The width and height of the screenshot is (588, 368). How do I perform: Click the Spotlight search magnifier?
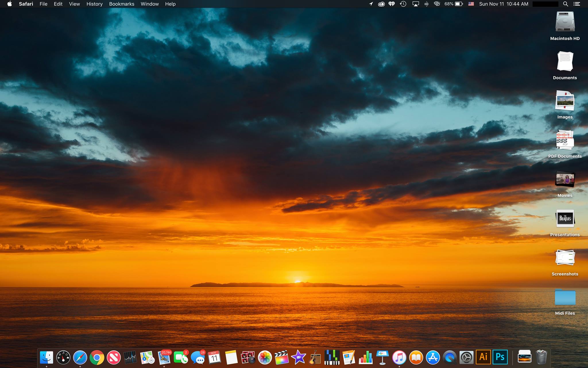click(x=565, y=4)
